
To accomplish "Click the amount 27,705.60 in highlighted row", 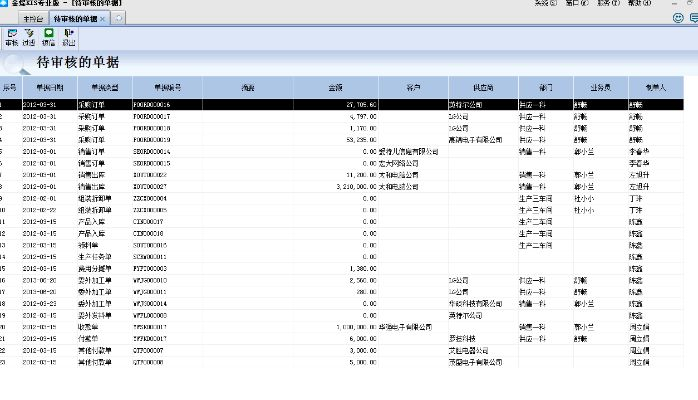I will 361,105.
